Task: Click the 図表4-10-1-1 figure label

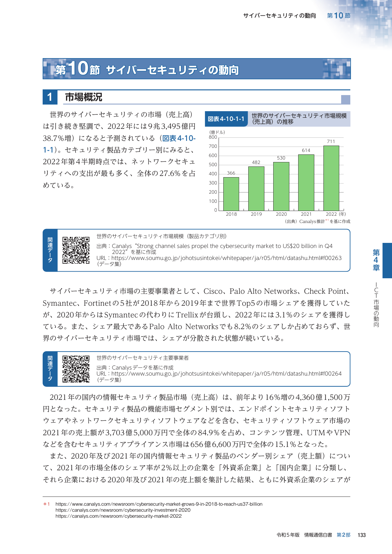Action: coord(226,119)
